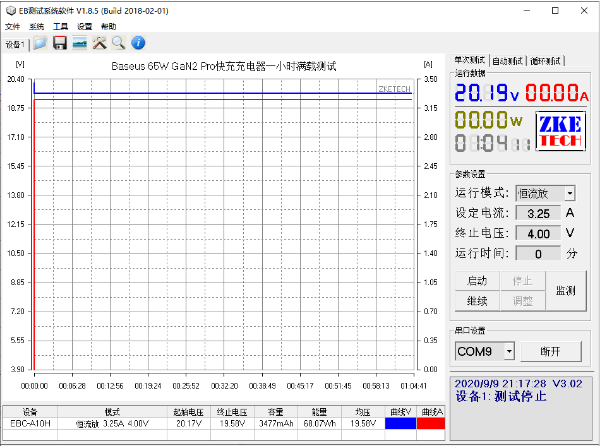Maximize the application window
This screenshot has width=602, height=448.
[555, 11]
